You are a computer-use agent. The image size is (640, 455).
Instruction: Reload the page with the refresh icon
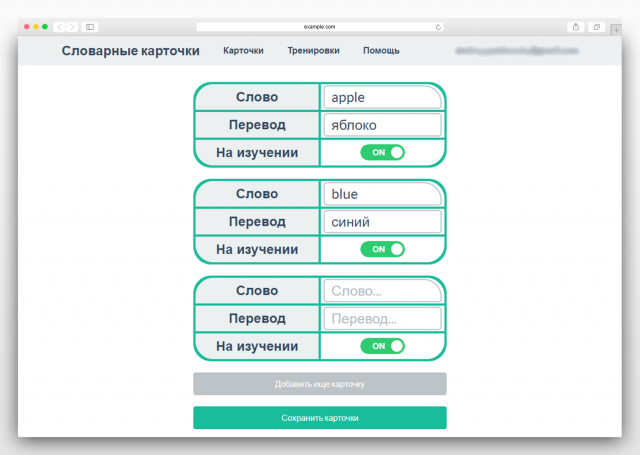[x=438, y=27]
